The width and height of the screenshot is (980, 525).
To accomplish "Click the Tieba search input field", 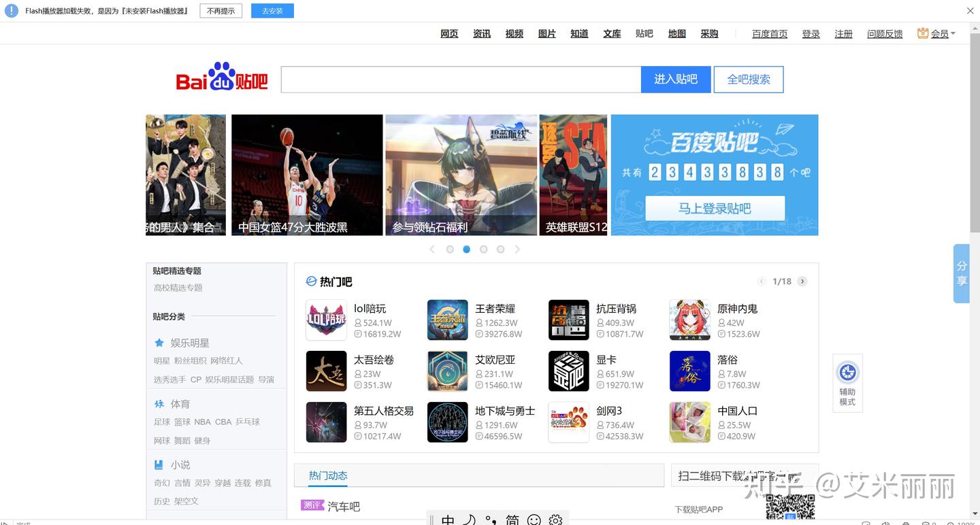I will point(460,79).
